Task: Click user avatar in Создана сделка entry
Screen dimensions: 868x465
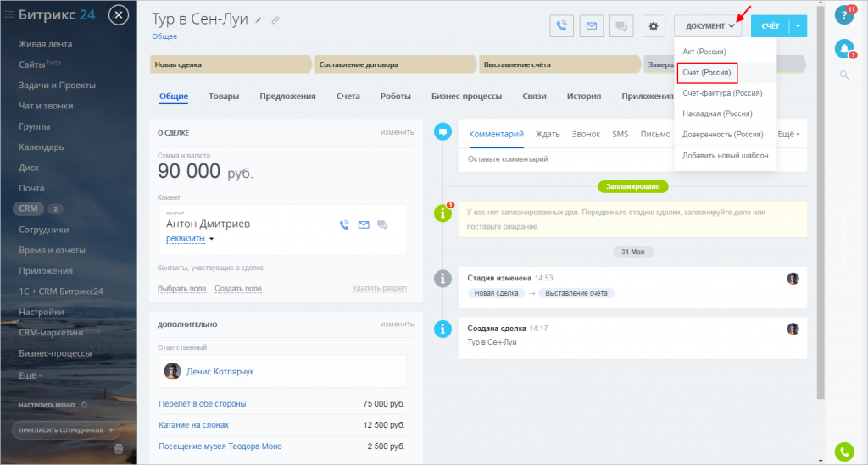Action: [x=793, y=329]
